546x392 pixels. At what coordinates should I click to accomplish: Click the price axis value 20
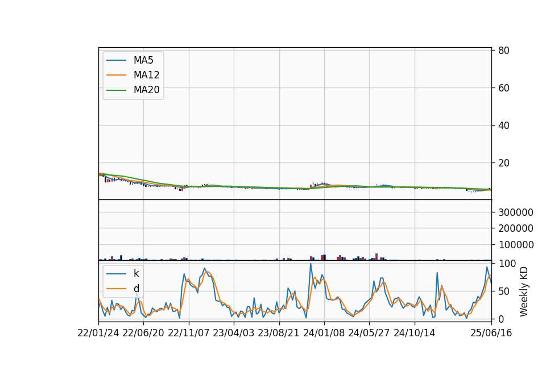[503, 163]
